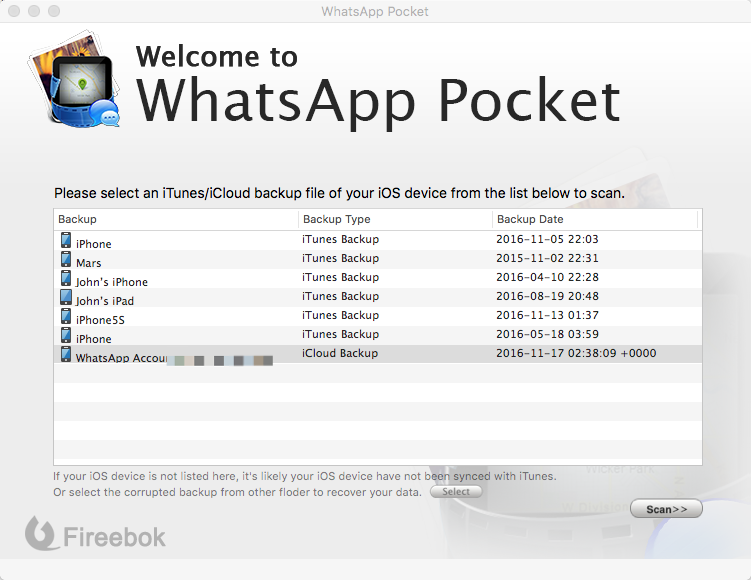Click the phone icon beside Mars
This screenshot has height=580, width=751.
click(66, 259)
